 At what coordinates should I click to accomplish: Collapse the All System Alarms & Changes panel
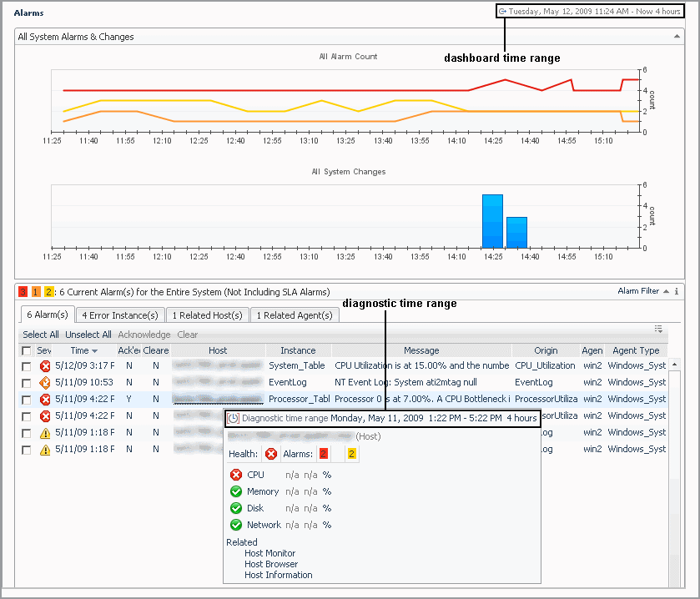(x=677, y=37)
